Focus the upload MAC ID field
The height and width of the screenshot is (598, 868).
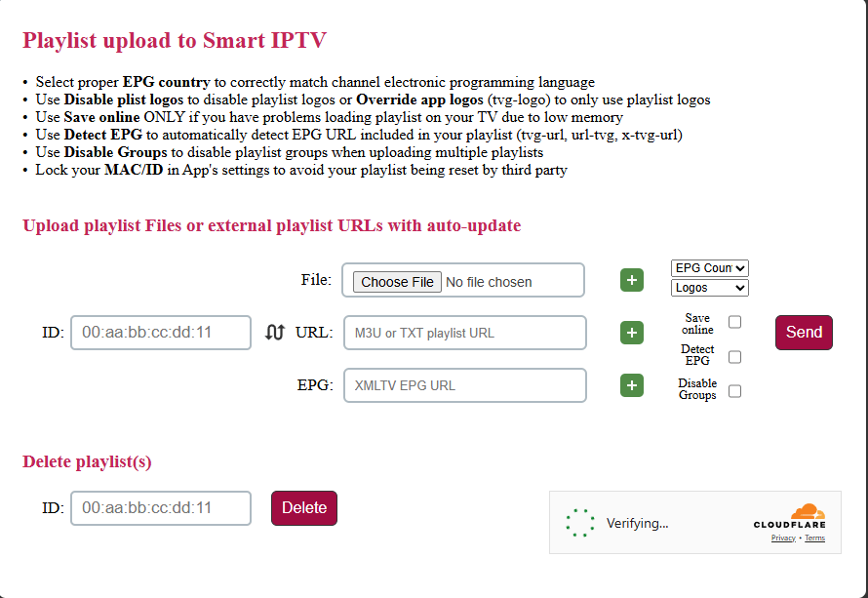[161, 333]
